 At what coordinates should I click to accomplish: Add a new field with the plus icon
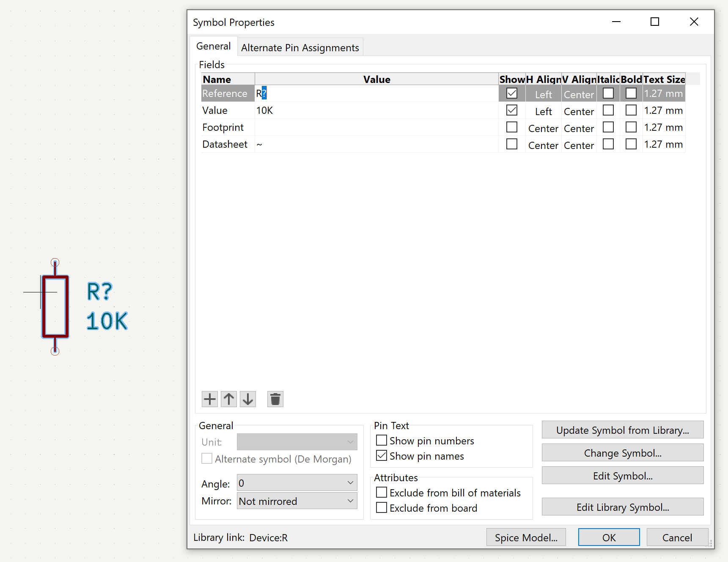pos(209,399)
